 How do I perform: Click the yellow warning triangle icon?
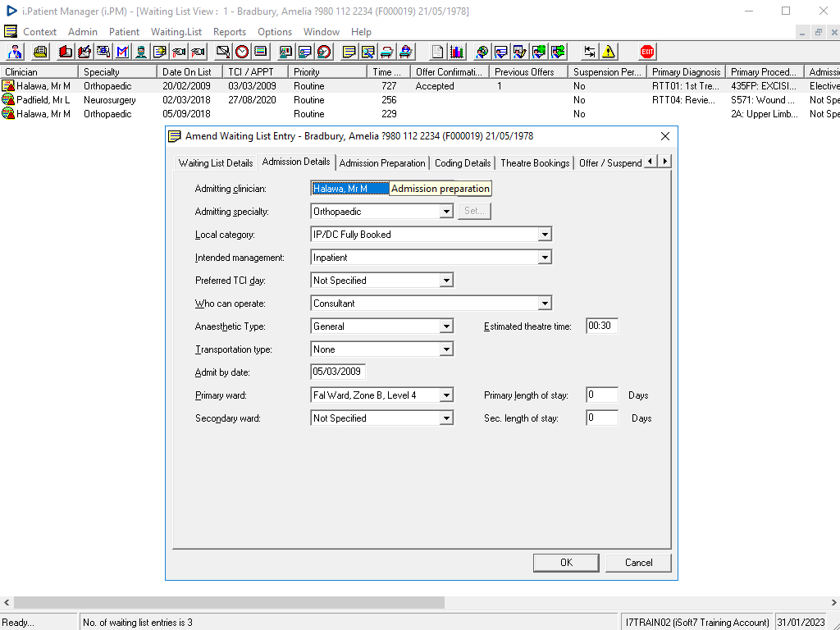[609, 52]
